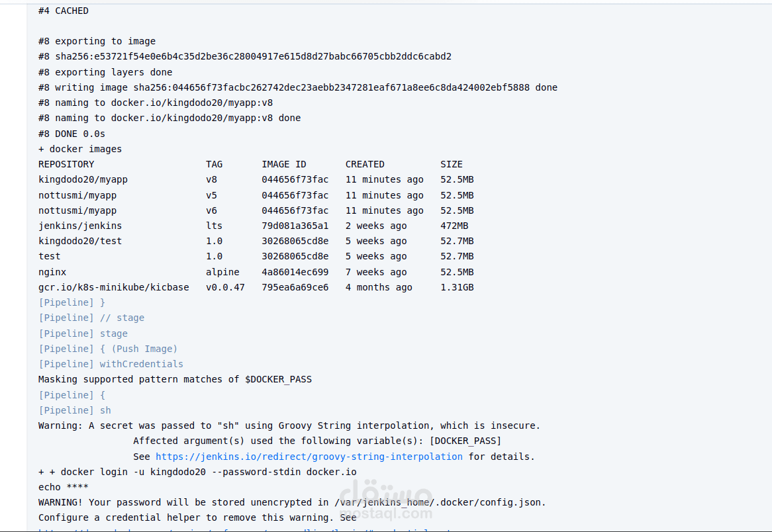Screen dimensions: 772x532
Task: Click the "+ docker images" command line
Action: (80, 149)
